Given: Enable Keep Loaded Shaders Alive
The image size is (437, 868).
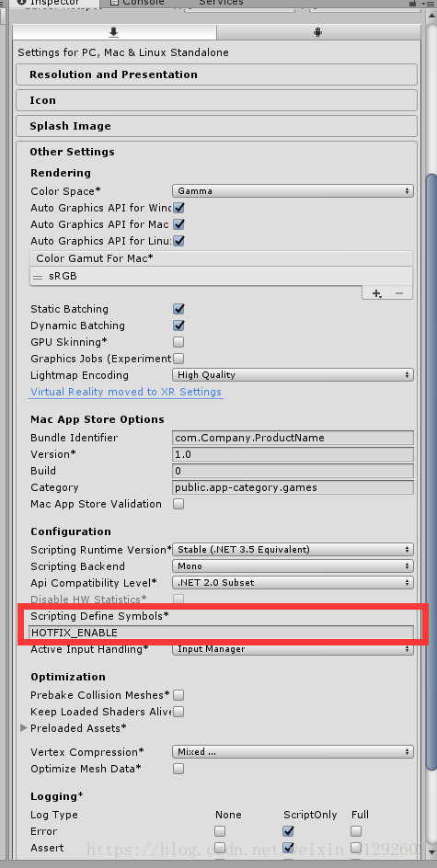Looking at the screenshot, I should (x=178, y=712).
